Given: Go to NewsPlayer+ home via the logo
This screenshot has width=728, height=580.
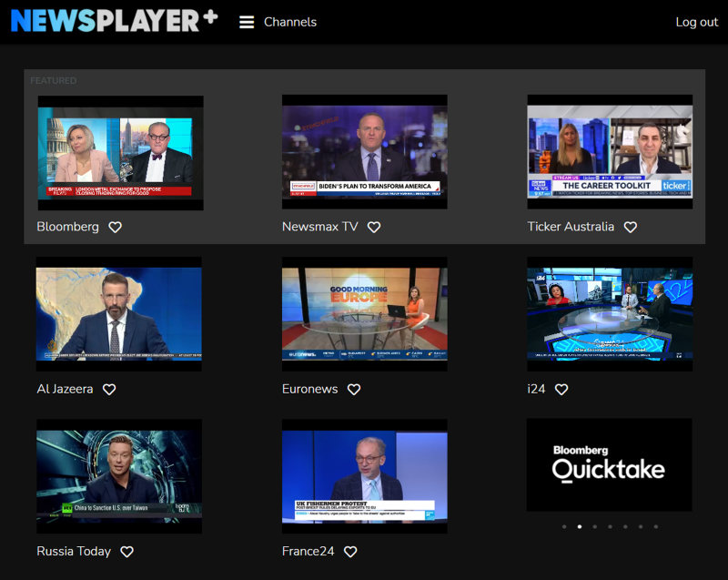Looking at the screenshot, I should 115,20.
